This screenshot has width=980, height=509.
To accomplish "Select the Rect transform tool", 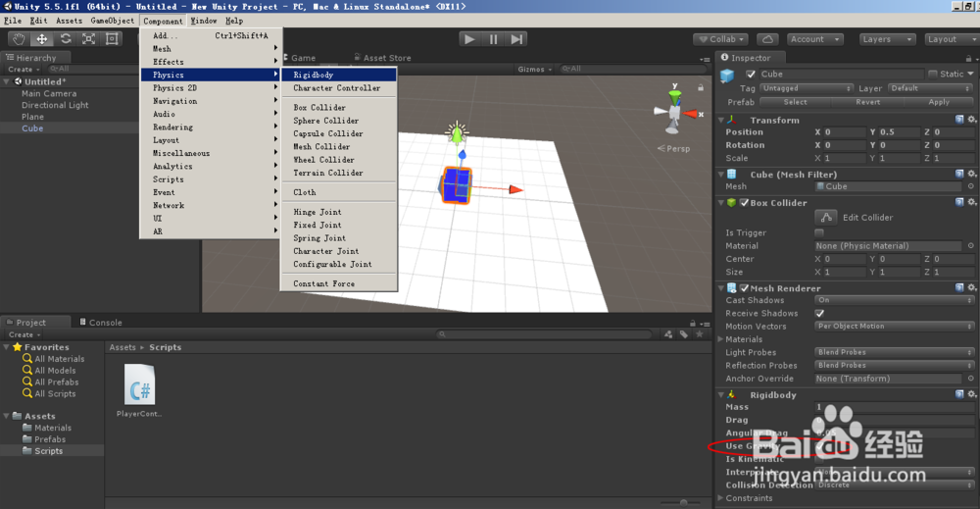I will click(x=112, y=39).
